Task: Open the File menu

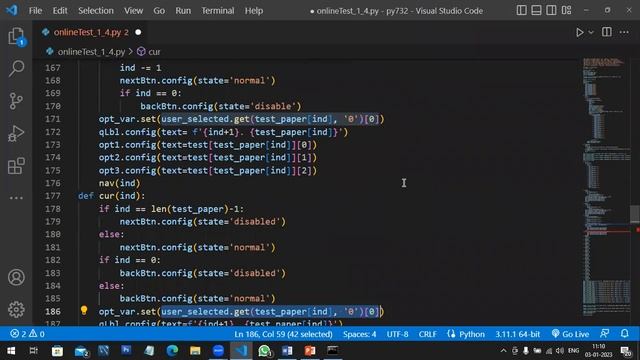Action: [x=35, y=11]
